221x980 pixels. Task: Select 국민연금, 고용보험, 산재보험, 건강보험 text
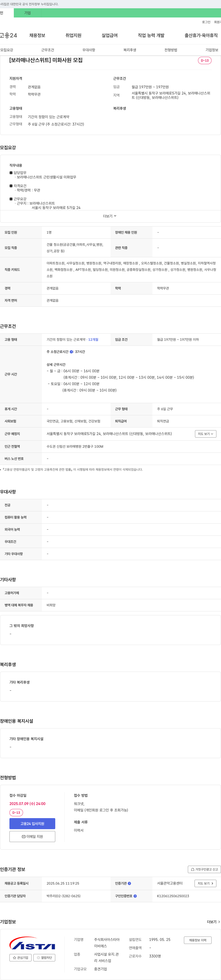(x=73, y=421)
